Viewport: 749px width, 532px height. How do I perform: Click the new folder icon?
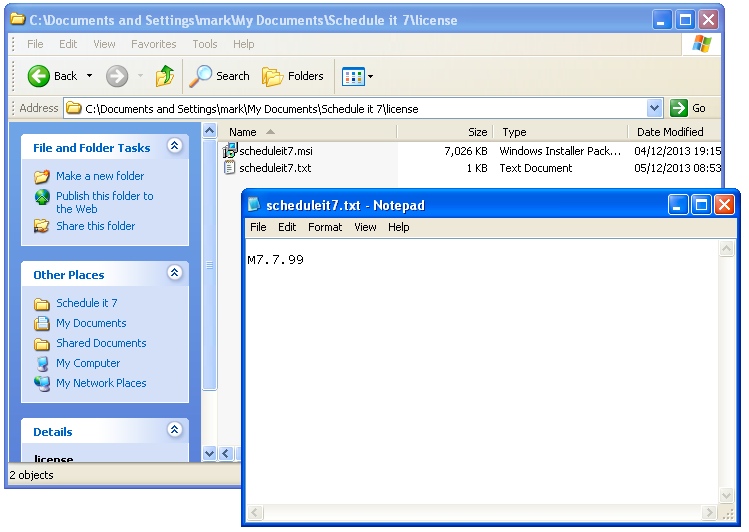42,177
